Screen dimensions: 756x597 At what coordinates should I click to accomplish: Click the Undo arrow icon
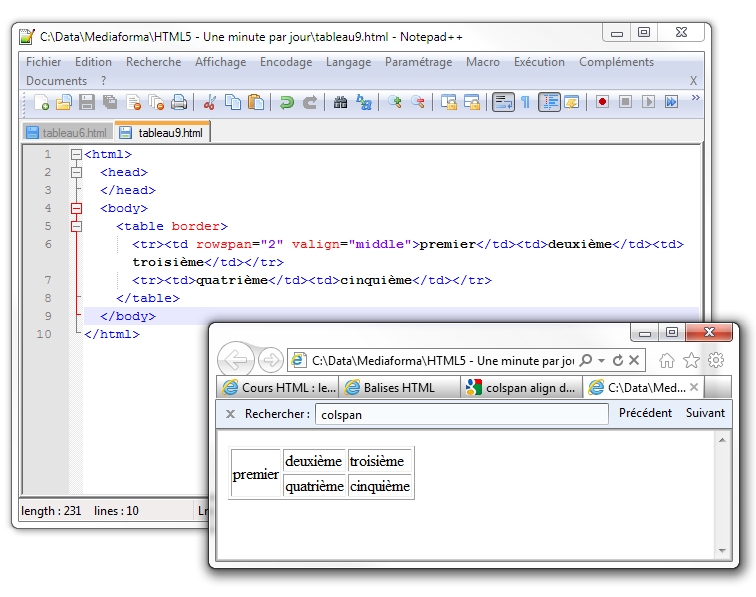[x=287, y=102]
